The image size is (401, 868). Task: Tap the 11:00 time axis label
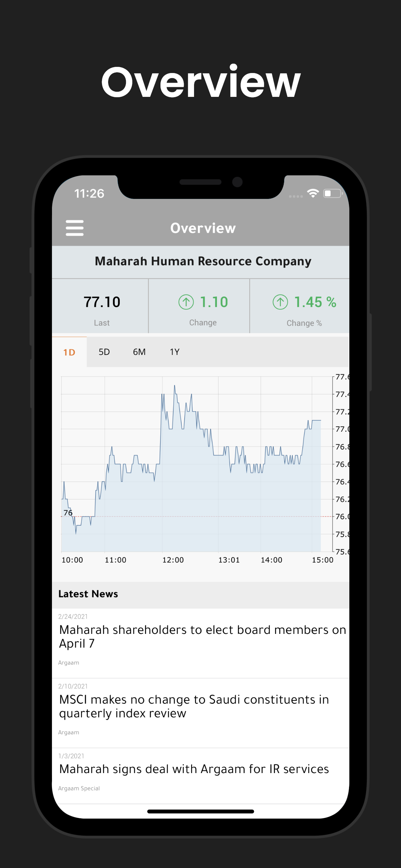pos(115,560)
